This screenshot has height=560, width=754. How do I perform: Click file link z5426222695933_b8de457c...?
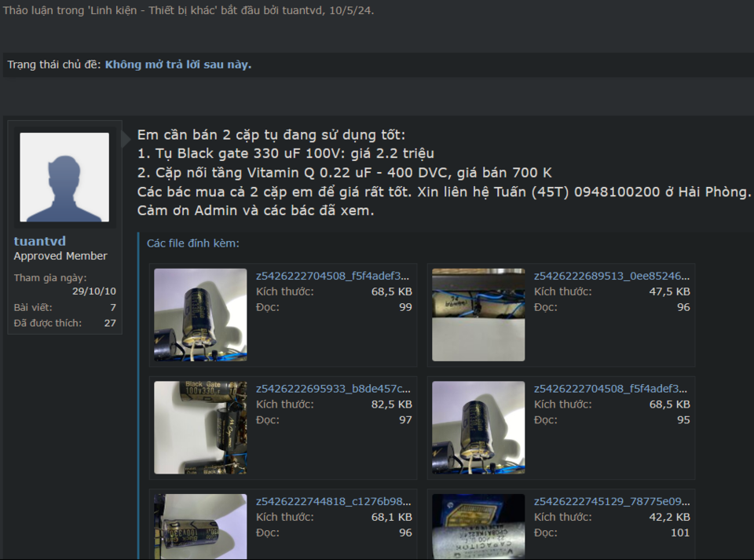(x=333, y=389)
